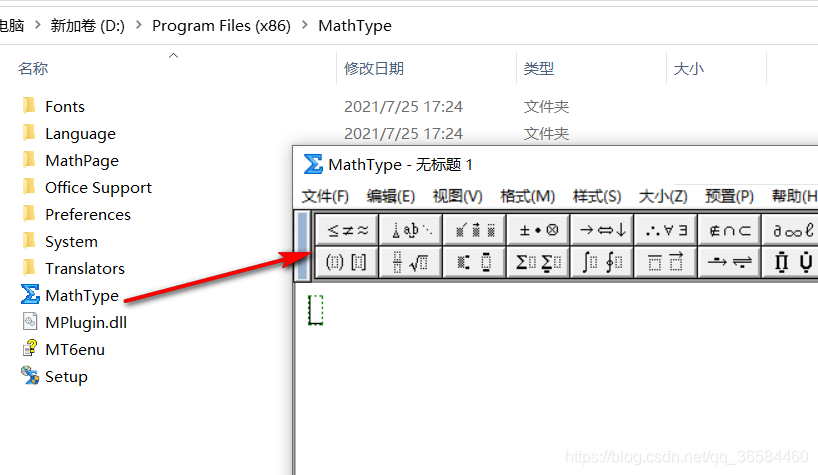Open the 文件(F) menu in MathType

[325, 197]
